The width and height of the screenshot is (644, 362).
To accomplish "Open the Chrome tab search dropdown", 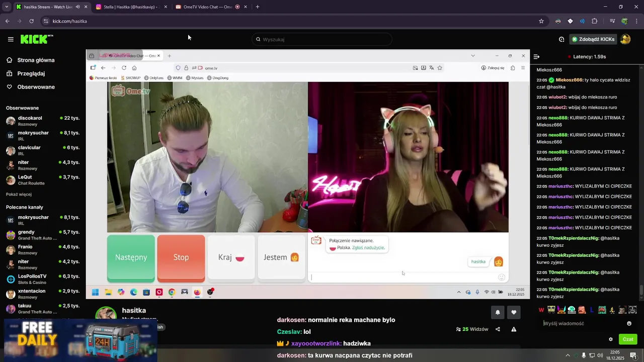I will 7,7.
